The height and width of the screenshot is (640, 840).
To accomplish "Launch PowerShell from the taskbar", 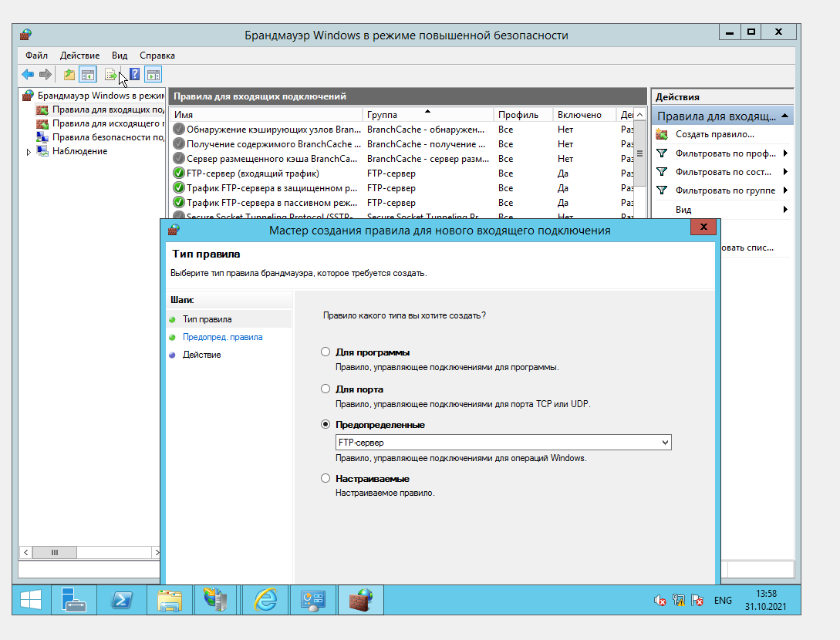I will pyautogui.click(x=122, y=600).
